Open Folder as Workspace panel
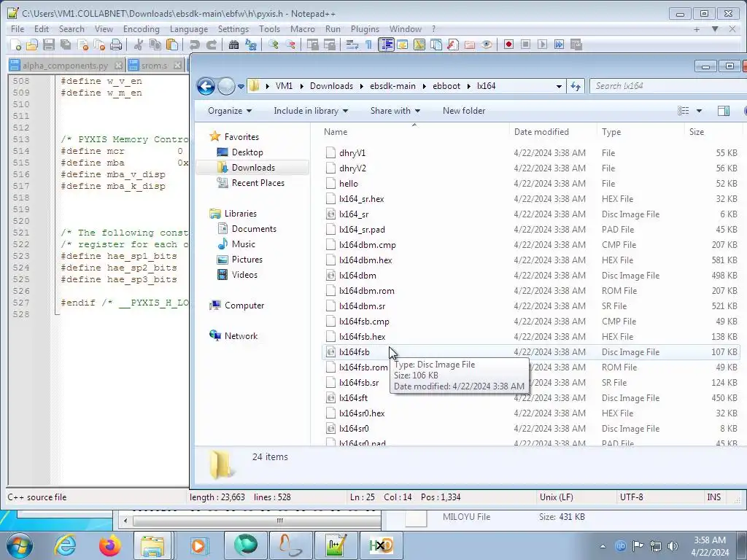The height and width of the screenshot is (560, 747). pyautogui.click(x=470, y=44)
